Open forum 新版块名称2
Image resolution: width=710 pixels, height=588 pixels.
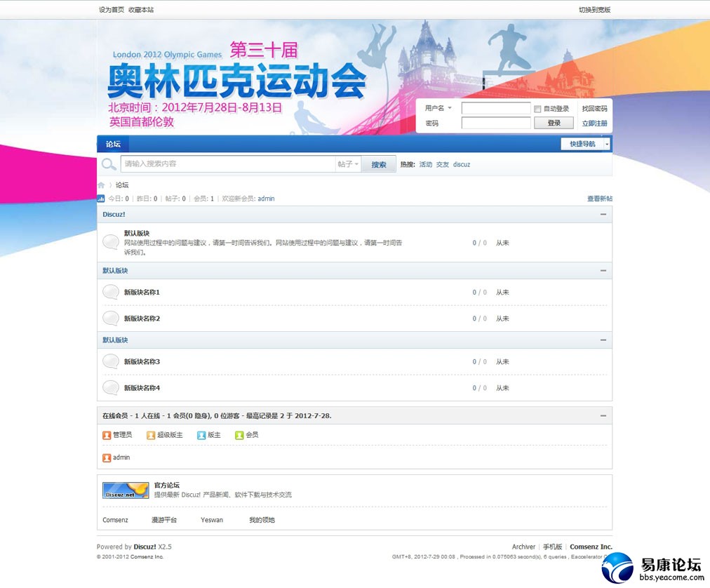tap(142, 319)
